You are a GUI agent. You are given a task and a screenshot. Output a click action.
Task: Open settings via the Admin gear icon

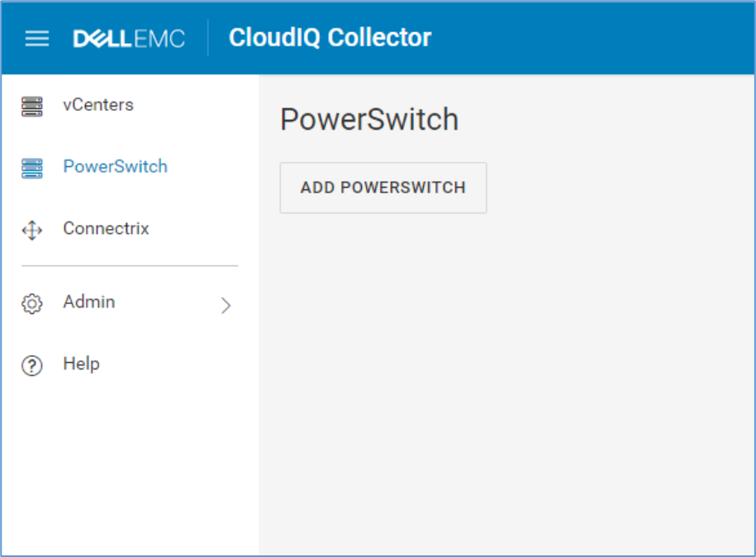click(x=31, y=302)
